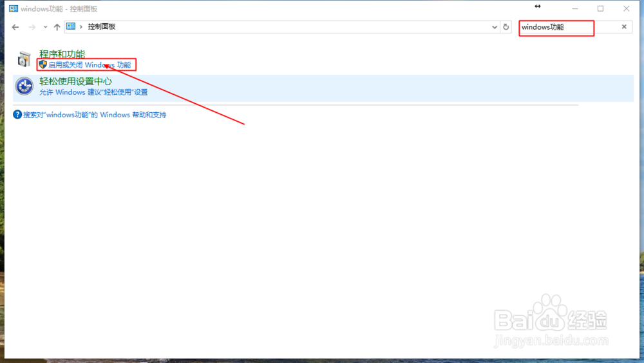Click the shield icon beside 启用或关闭 Windows 功能
This screenshot has height=363, width=644.
[x=43, y=64]
